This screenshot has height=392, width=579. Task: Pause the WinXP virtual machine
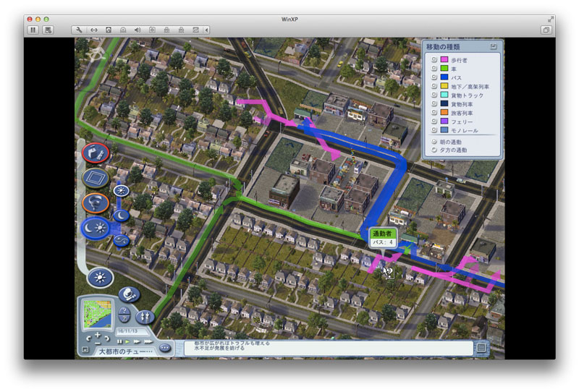pos(33,30)
